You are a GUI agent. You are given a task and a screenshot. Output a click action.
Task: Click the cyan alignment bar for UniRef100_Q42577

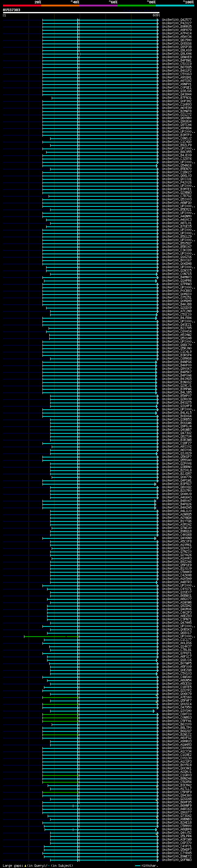(100, 20)
